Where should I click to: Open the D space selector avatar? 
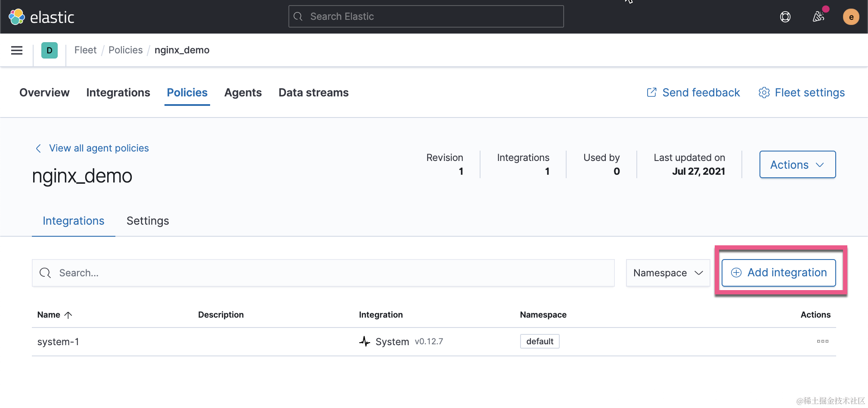(x=50, y=50)
